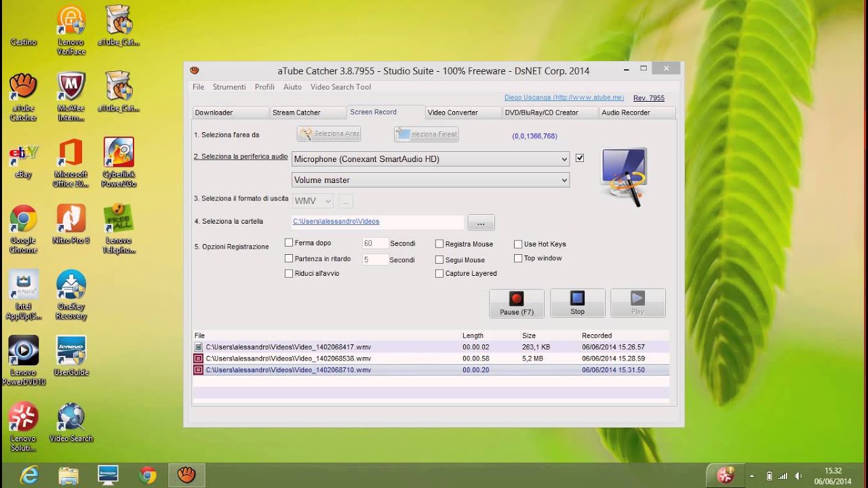Toggle the audio device enable checkbox

point(580,158)
